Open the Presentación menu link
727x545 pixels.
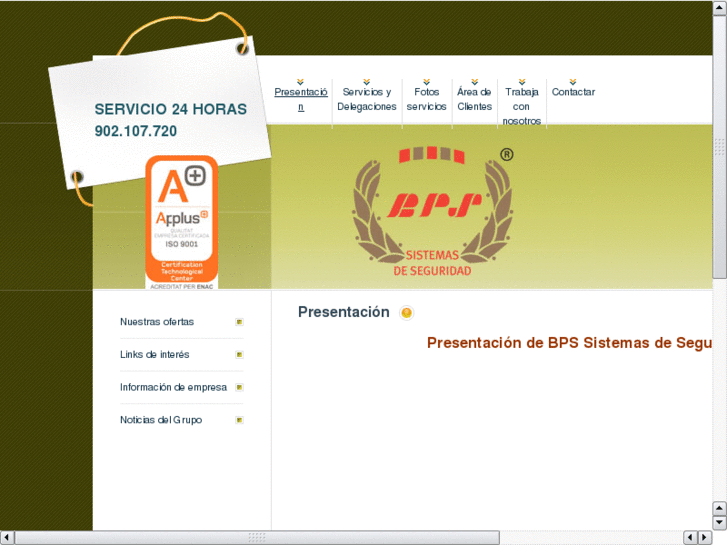(x=301, y=99)
